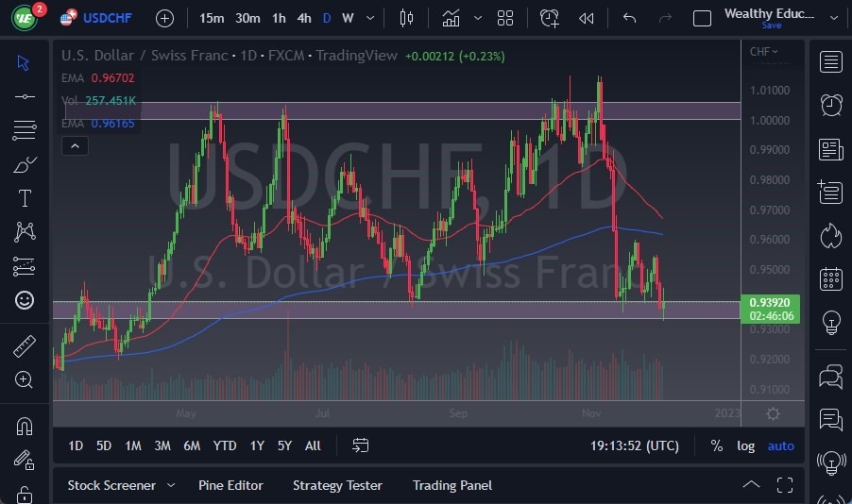This screenshot has height=504, width=852.
Task: Toggle magnet mode for drawings
Action: pos(25,427)
